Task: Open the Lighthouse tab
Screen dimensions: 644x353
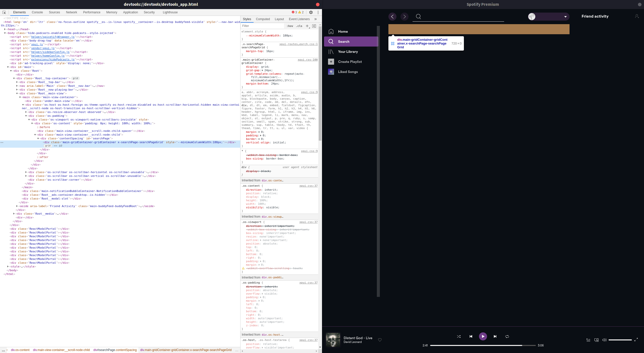Action: point(170,12)
